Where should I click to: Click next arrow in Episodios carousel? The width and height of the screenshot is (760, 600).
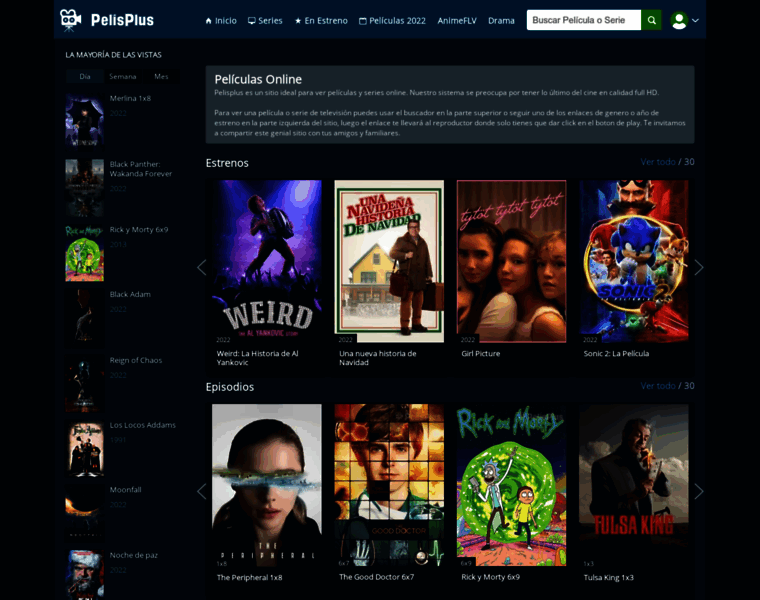coord(698,491)
